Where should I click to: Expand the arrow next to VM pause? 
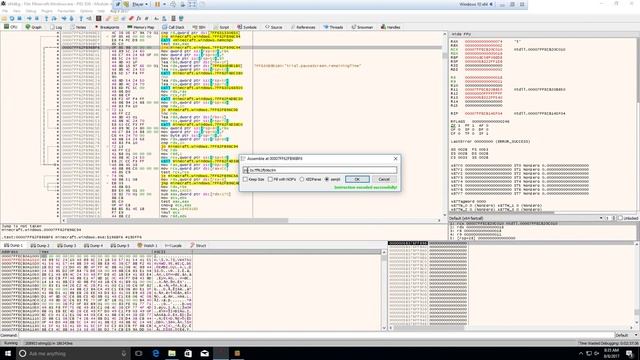(x=164, y=4)
